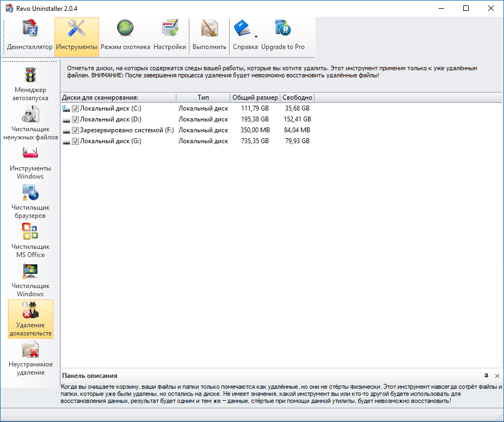Uncheck Локальный диск (C:) checkbox
The width and height of the screenshot is (504, 422).
[x=76, y=108]
